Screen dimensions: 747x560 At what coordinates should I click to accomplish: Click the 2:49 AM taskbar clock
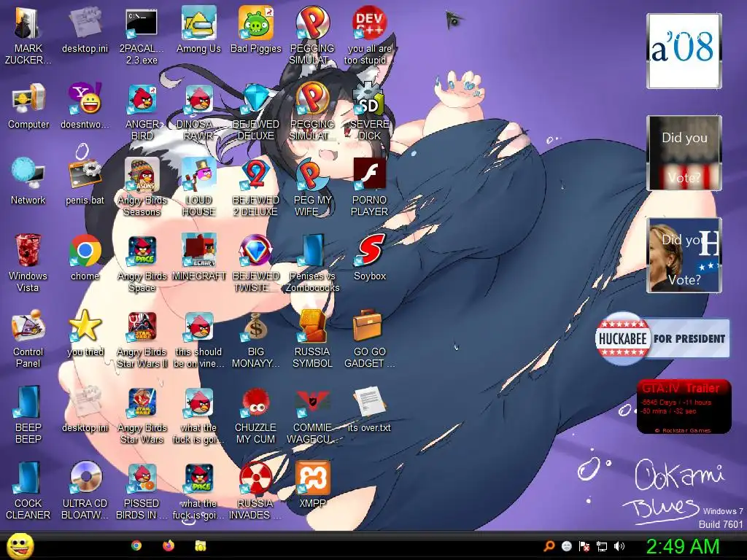pos(682,547)
